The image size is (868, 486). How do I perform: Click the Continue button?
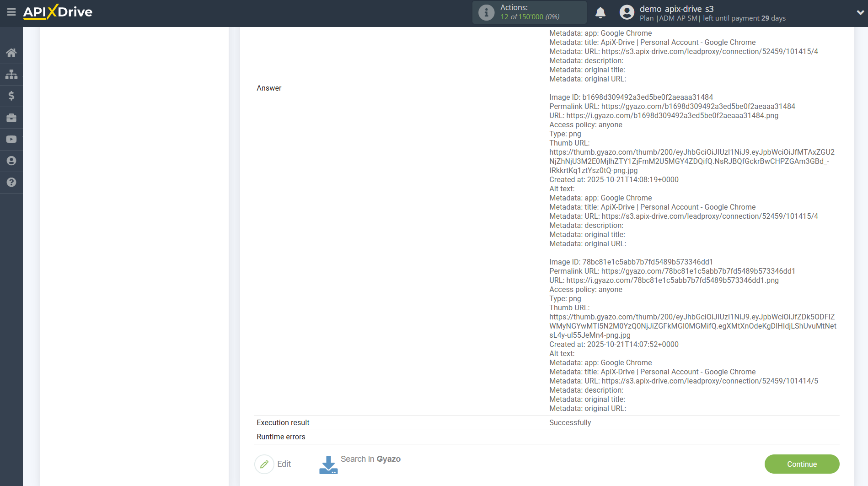click(x=802, y=464)
